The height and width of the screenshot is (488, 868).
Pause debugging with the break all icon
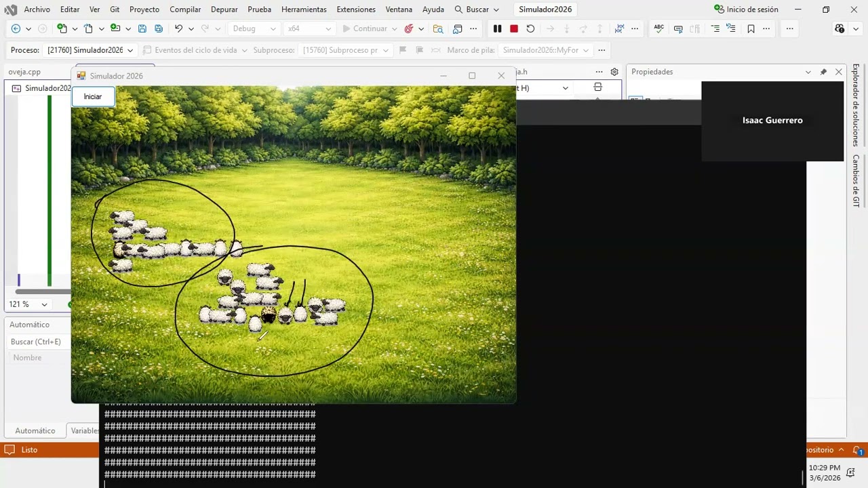tap(497, 28)
